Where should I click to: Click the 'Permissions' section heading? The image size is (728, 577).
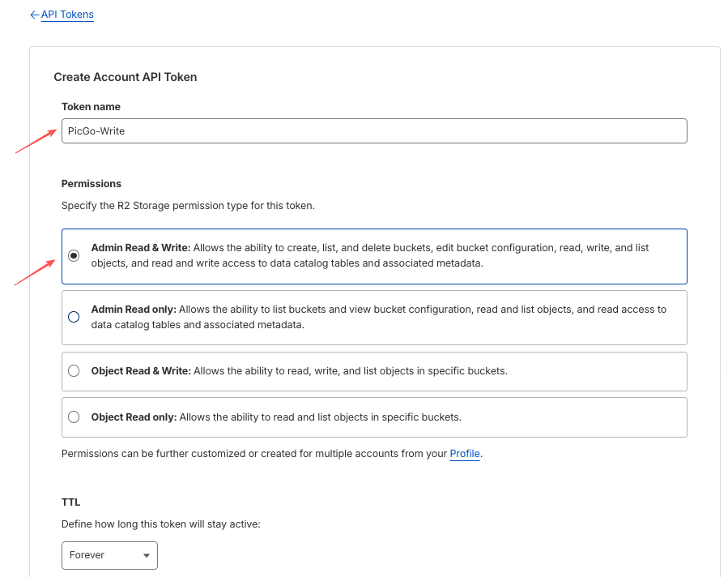coord(91,184)
